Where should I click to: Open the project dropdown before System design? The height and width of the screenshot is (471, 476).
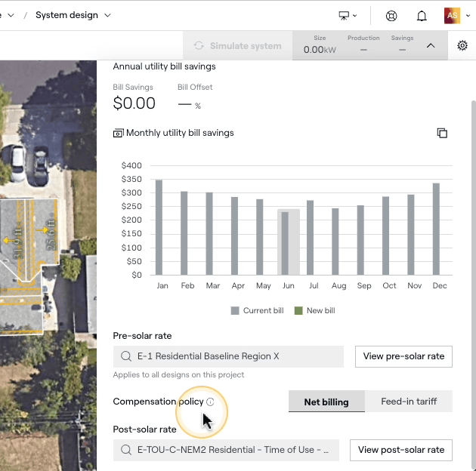pos(9,15)
